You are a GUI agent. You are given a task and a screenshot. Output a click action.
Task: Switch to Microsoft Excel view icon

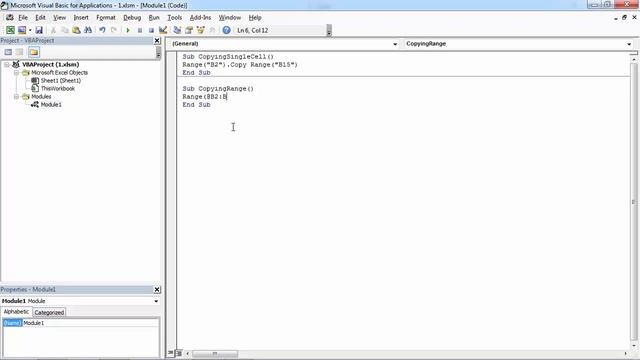(x=10, y=30)
